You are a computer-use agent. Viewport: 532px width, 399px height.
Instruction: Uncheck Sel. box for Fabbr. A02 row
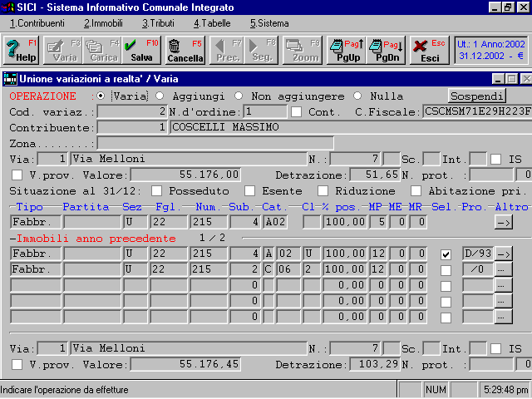pos(447,254)
